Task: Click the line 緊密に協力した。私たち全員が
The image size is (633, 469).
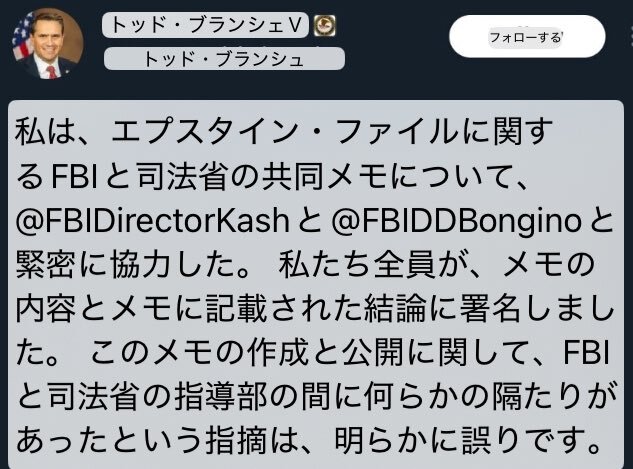Action: point(305,265)
